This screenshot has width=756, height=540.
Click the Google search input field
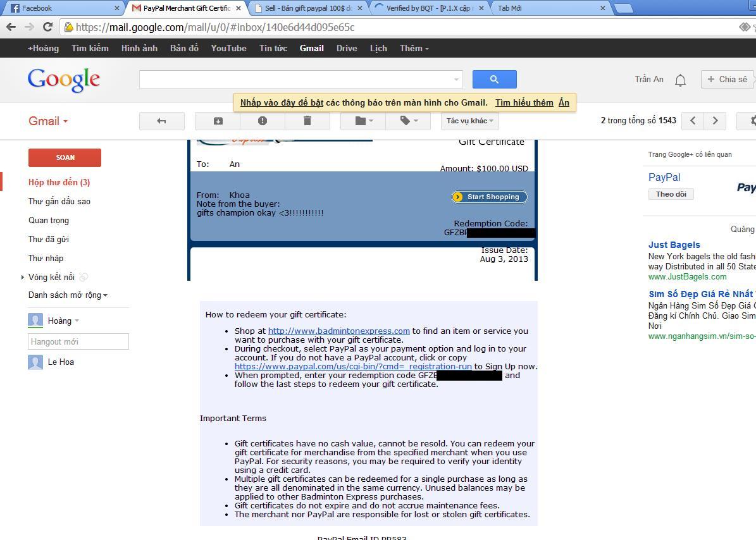(301, 80)
